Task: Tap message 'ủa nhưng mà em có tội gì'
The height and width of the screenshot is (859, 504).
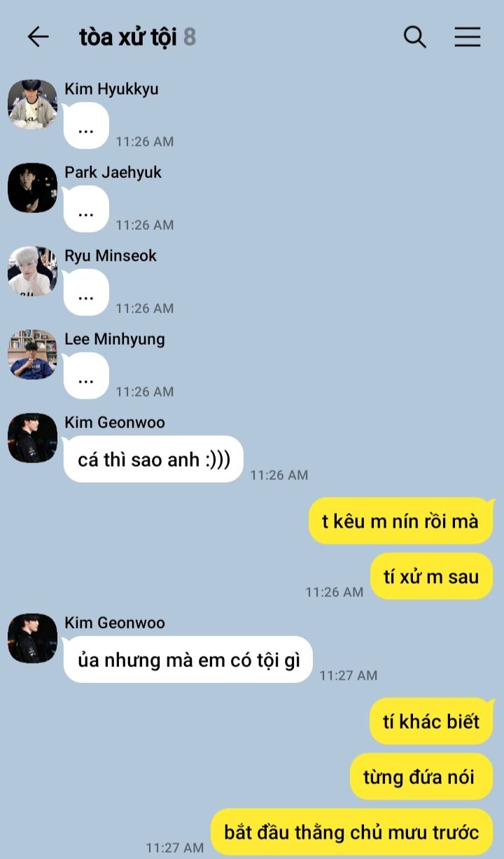Action: coord(188,659)
